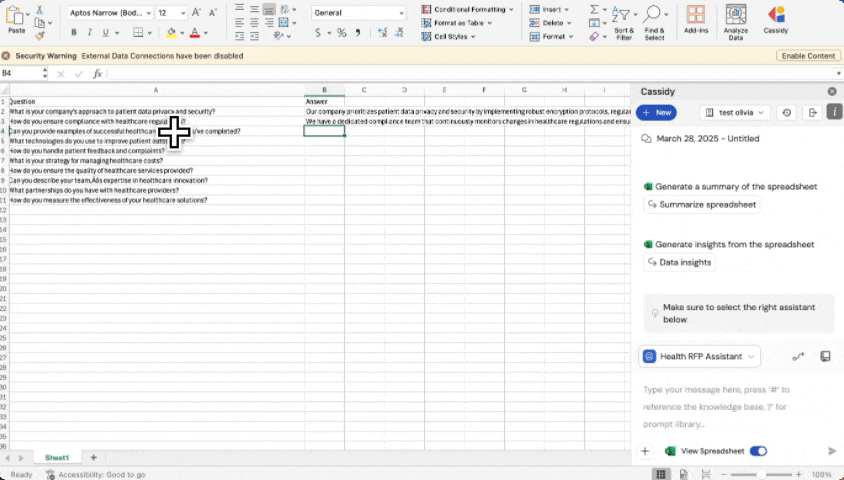Open the font size dropdown
The image size is (844, 480).
click(183, 13)
